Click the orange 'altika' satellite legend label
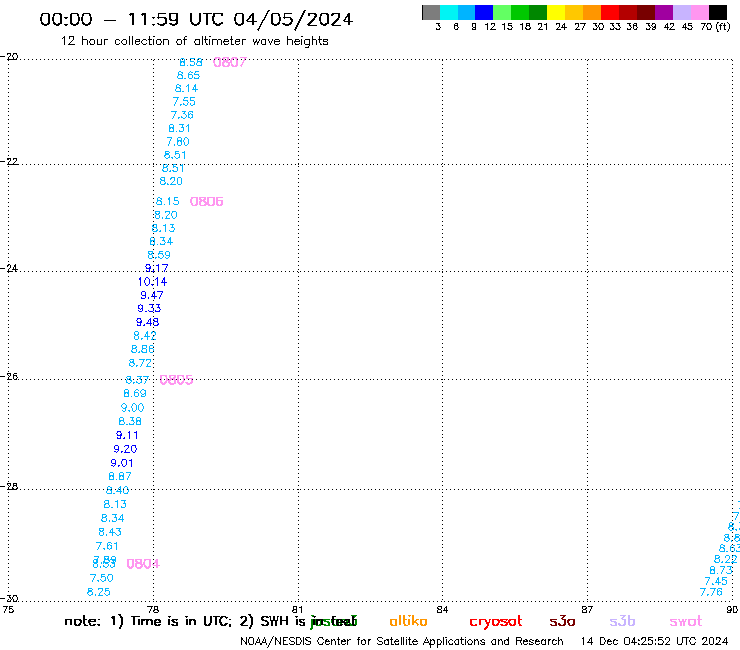740x650 pixels. [408, 622]
